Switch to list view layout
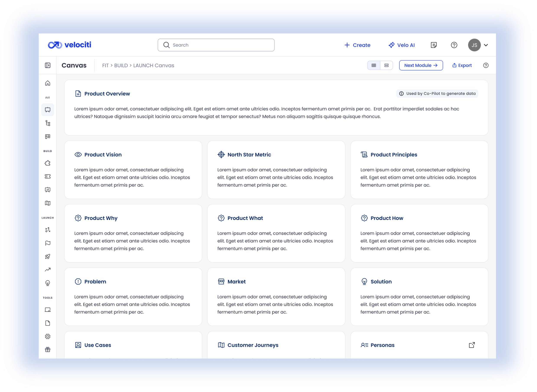The image size is (537, 392). (386, 65)
